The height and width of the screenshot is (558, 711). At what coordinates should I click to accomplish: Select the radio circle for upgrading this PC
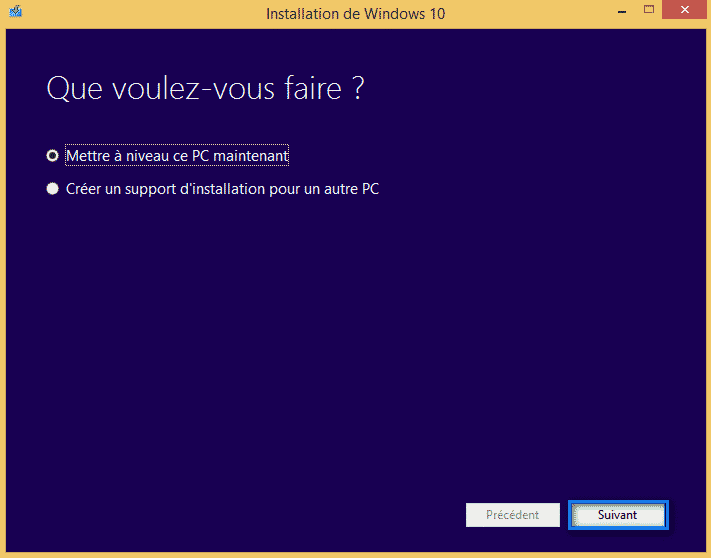pyautogui.click(x=53, y=156)
